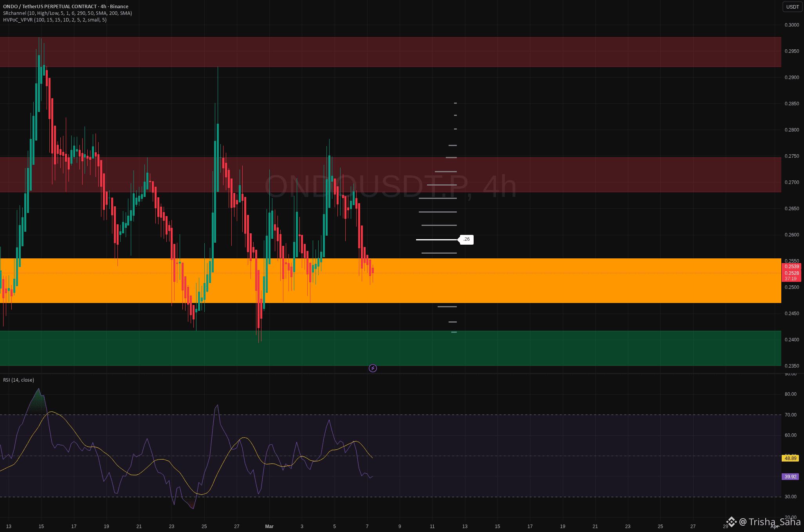Click the 0.3000 price axis label
Image resolution: width=804 pixels, height=532 pixels.
791,25
